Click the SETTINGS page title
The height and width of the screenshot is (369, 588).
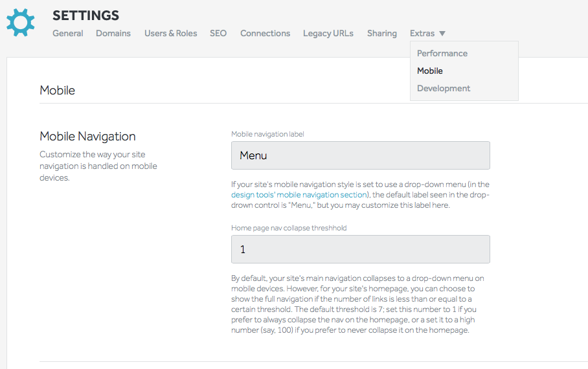(x=85, y=16)
